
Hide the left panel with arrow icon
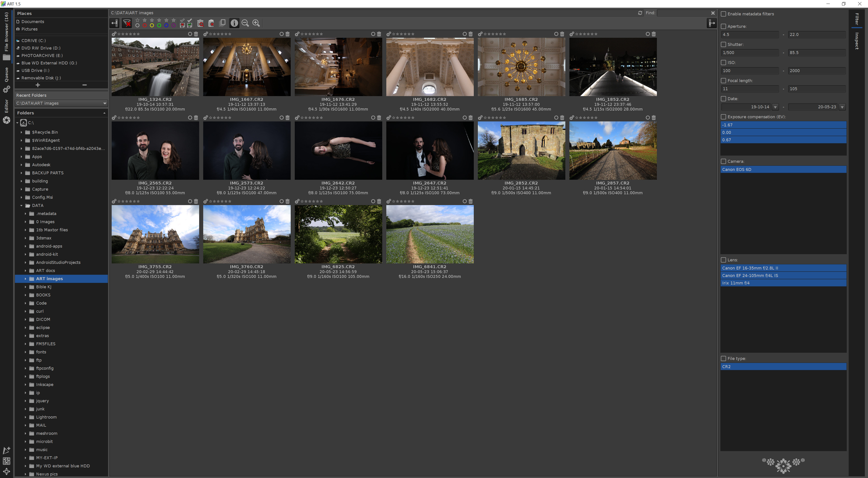115,23
